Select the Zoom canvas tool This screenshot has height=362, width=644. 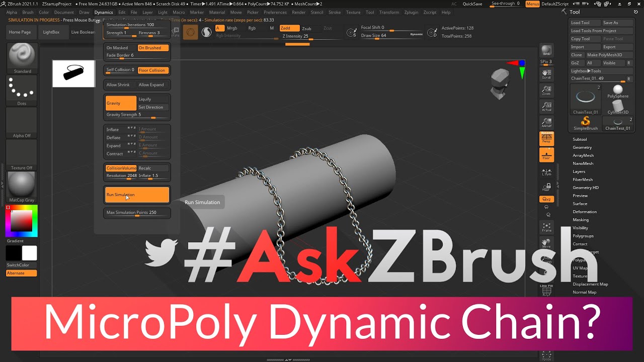click(546, 90)
